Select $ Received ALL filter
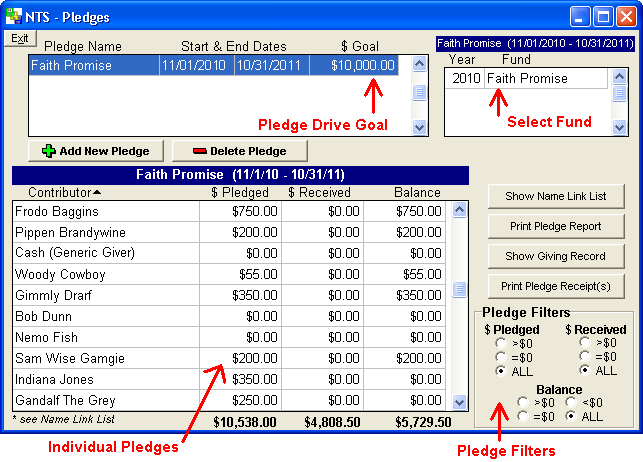Viewport: 643px width, 462px height. tap(585, 370)
